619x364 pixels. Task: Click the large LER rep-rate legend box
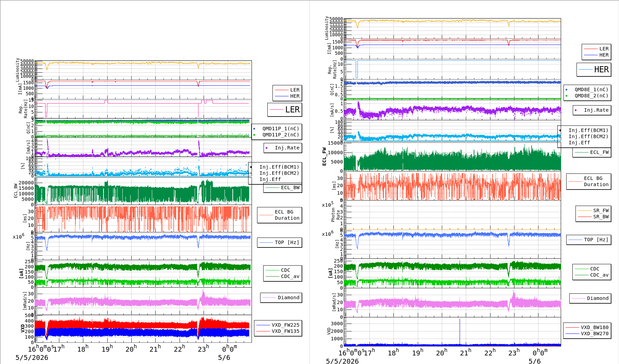[x=285, y=110]
